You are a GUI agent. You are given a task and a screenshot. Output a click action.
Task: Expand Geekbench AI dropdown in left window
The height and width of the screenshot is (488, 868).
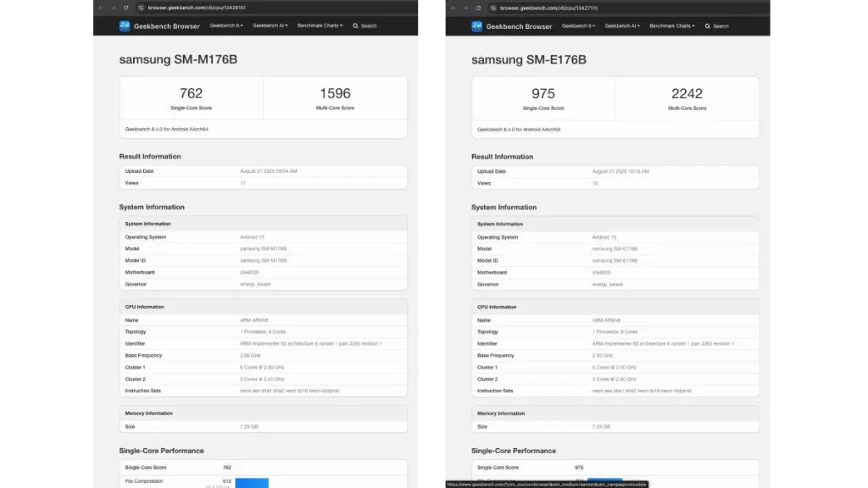[270, 26]
